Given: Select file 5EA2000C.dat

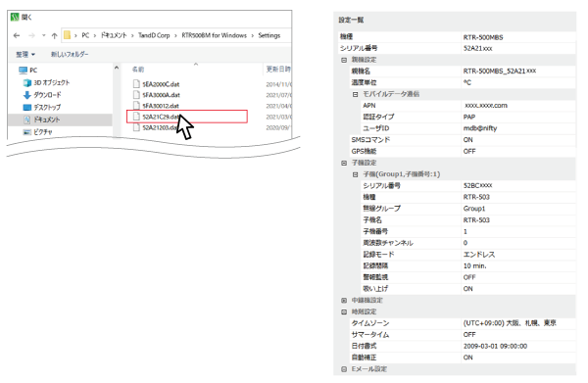Looking at the screenshot, I should (161, 84).
